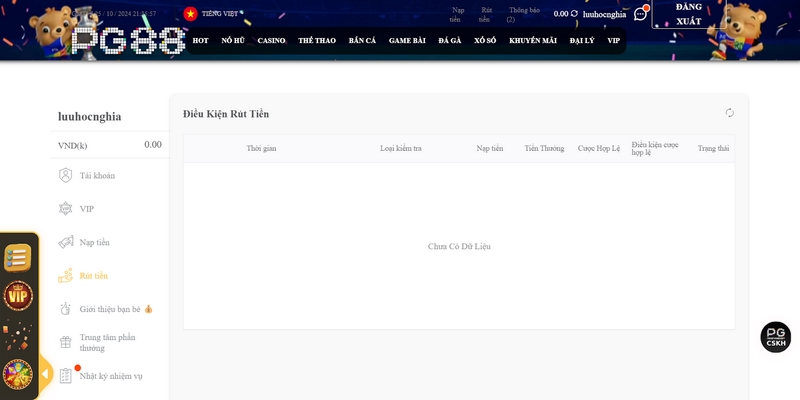Open Nhật ký nhiệm vụ in sidebar
This screenshot has width=800, height=400.
[110, 376]
